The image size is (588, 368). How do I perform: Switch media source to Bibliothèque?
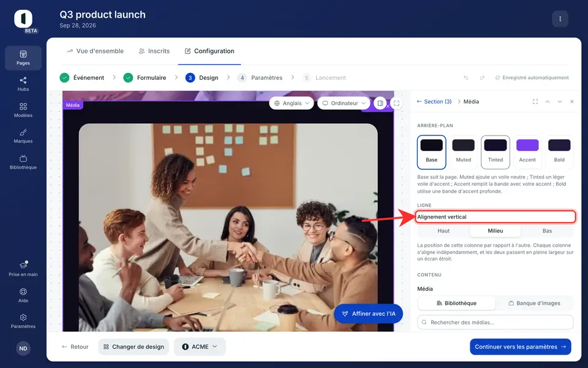coord(456,303)
